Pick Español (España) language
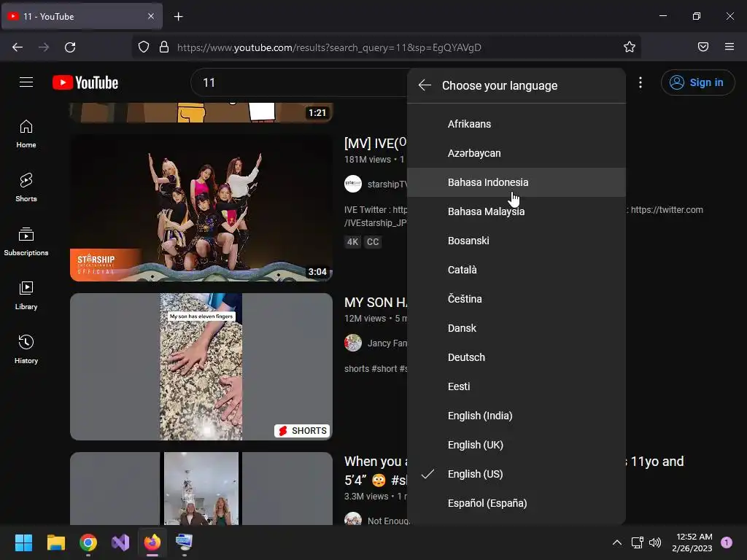747x560 pixels. [x=516, y=503]
